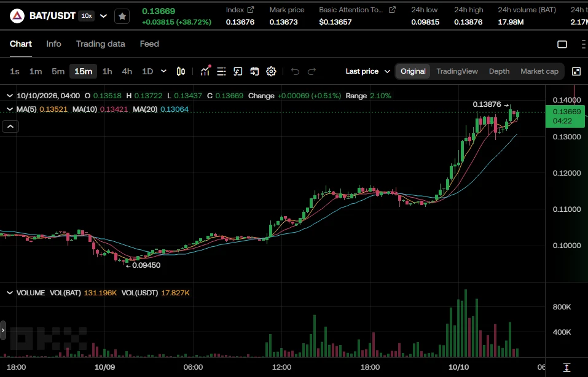Expand the left side panel arrow
Viewport: 588px width, 377px height.
coord(3,330)
